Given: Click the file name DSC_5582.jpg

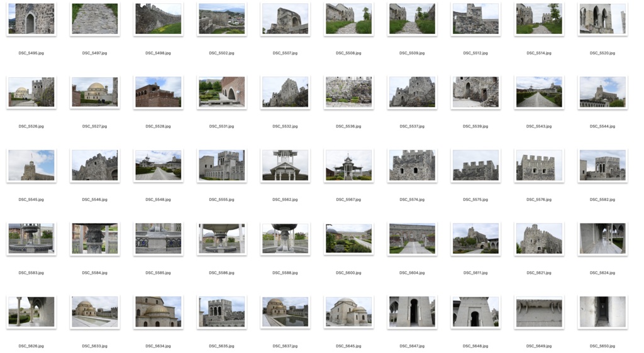Looking at the screenshot, I should [x=602, y=200].
